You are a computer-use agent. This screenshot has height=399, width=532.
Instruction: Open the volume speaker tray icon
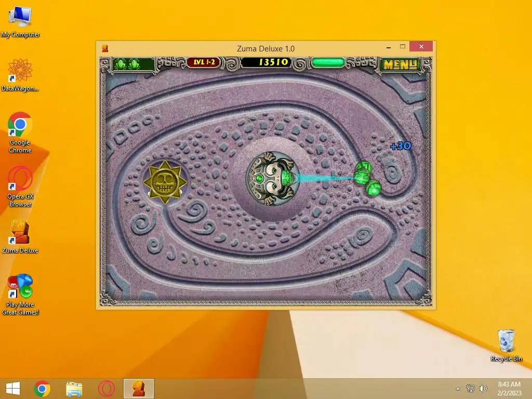[x=483, y=389]
